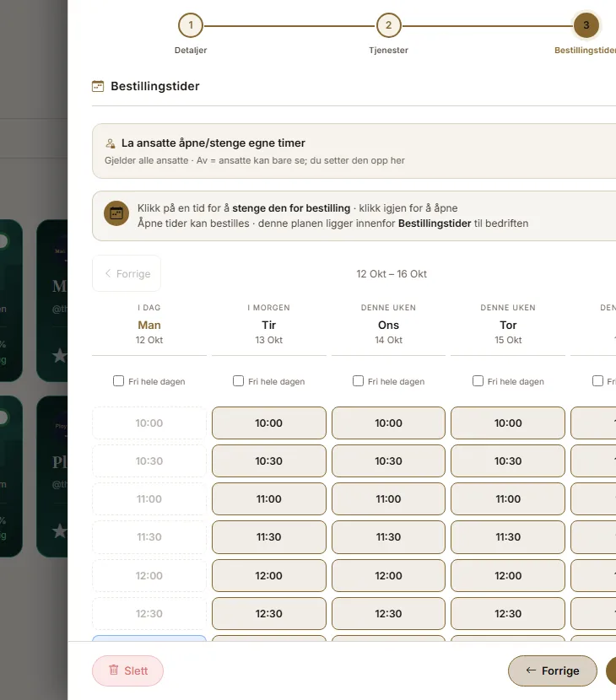Check partially visible Friday Fri hele dagen box
This screenshot has width=616, height=700.
597,381
